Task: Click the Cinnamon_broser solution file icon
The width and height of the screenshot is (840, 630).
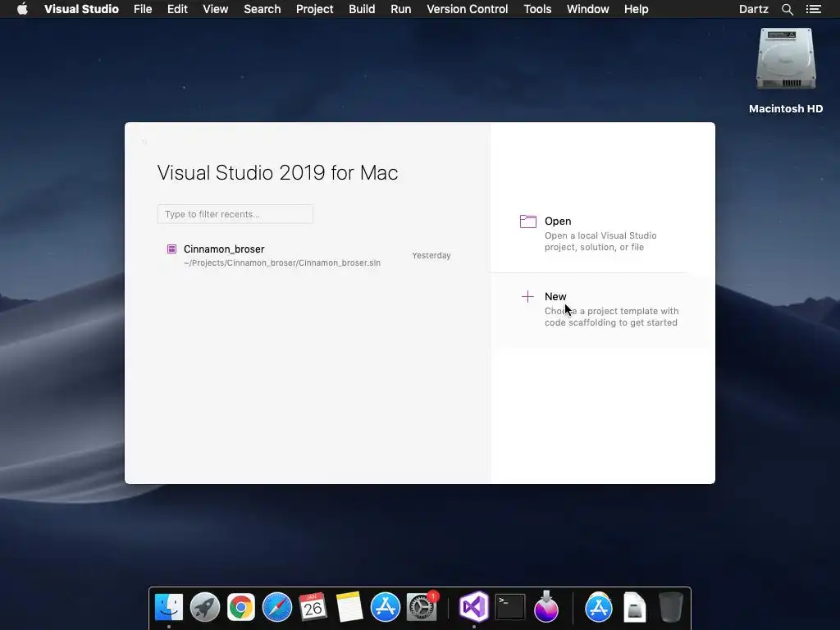Action: pyautogui.click(x=171, y=249)
